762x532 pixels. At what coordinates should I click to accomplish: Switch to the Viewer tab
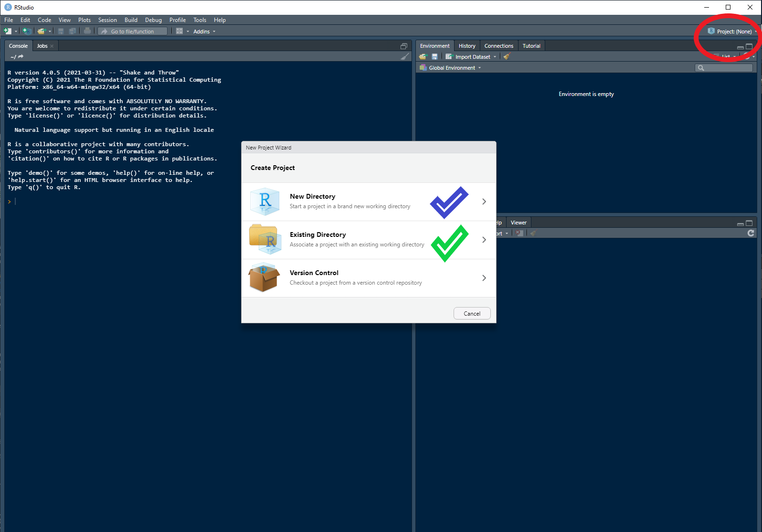point(519,223)
